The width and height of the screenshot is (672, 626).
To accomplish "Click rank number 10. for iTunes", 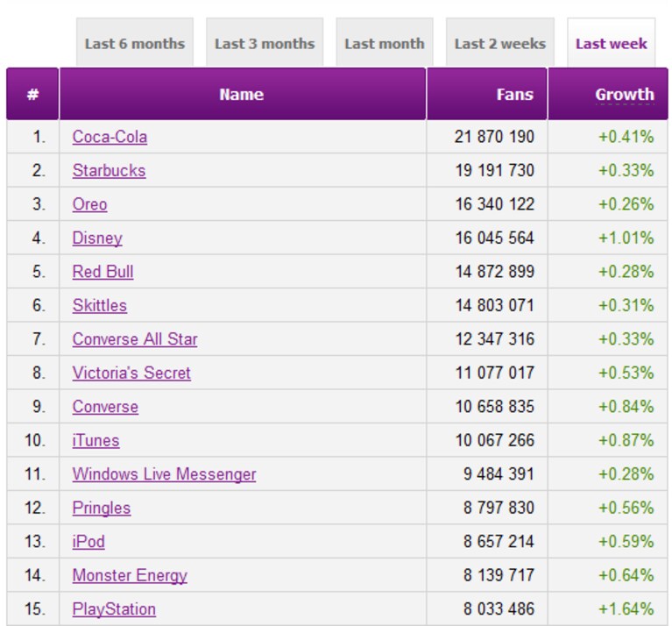I will (x=35, y=440).
